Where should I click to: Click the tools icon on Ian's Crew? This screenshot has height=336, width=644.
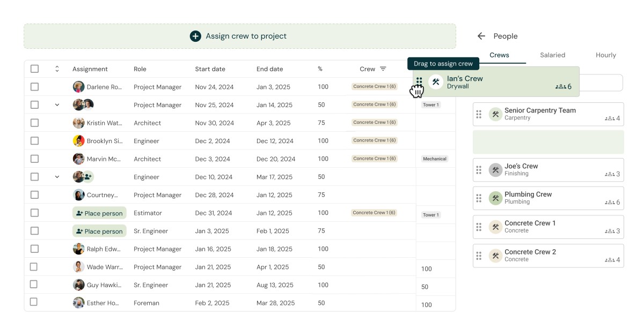[436, 82]
